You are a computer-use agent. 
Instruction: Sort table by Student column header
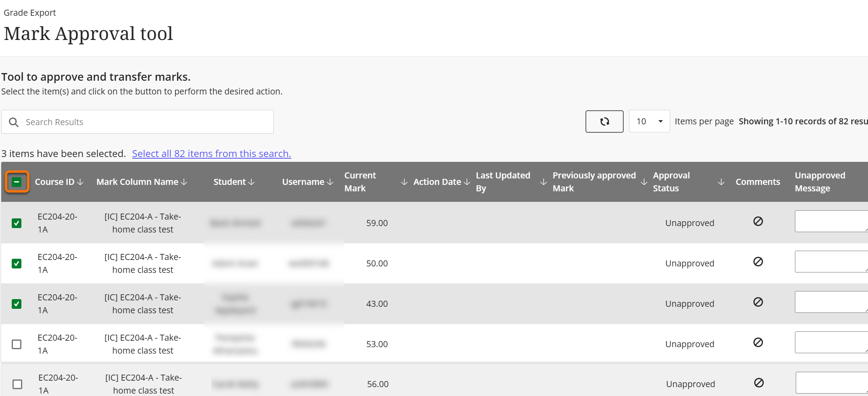pyautogui.click(x=230, y=182)
